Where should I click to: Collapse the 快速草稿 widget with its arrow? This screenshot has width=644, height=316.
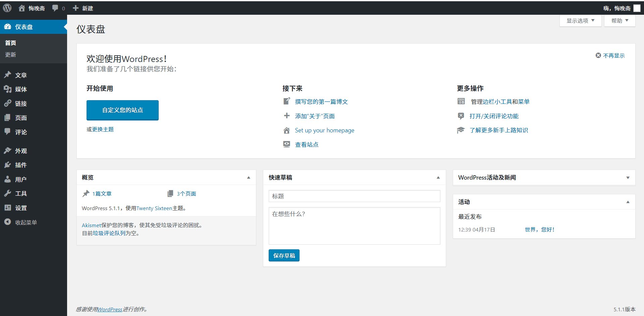[438, 178]
